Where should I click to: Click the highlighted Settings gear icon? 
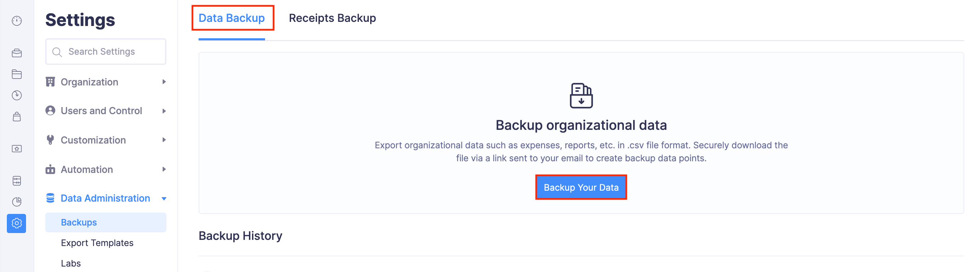coord(16,224)
